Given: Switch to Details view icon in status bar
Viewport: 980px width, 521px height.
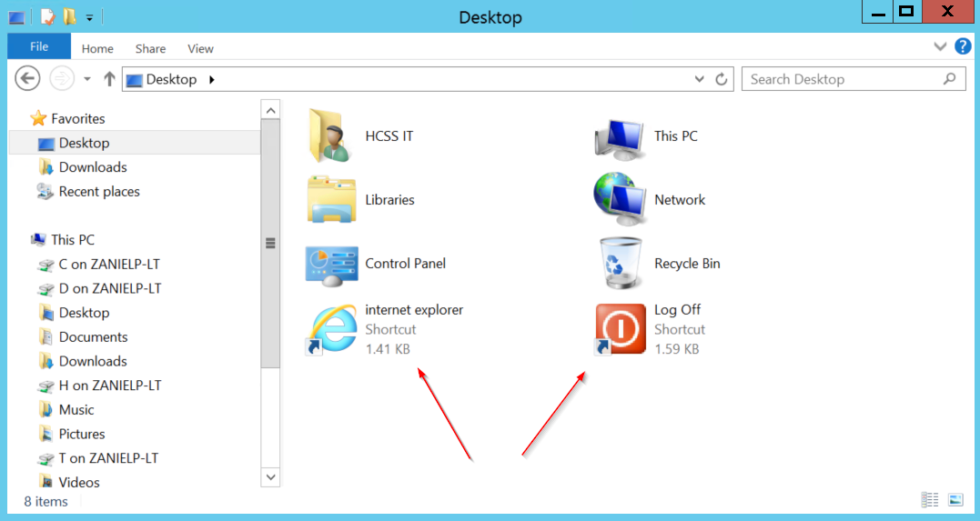Looking at the screenshot, I should tap(929, 500).
